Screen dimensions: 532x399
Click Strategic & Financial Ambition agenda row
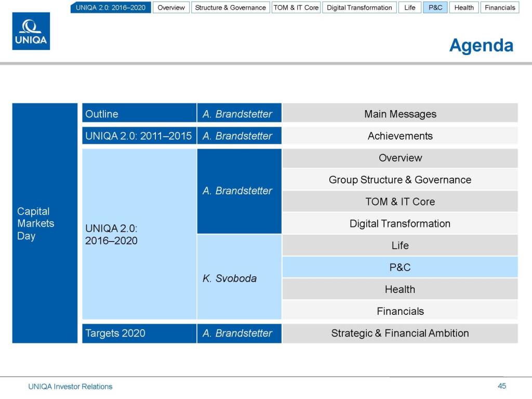(400, 333)
